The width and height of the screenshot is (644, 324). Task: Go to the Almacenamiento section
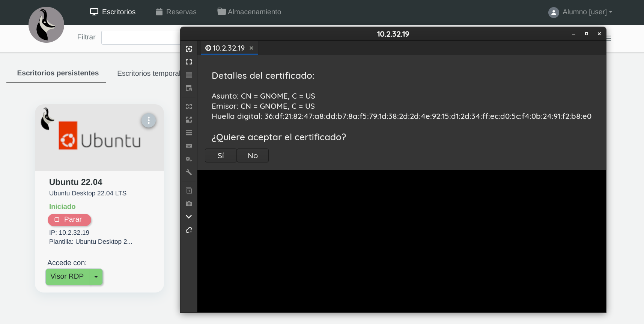[249, 12]
